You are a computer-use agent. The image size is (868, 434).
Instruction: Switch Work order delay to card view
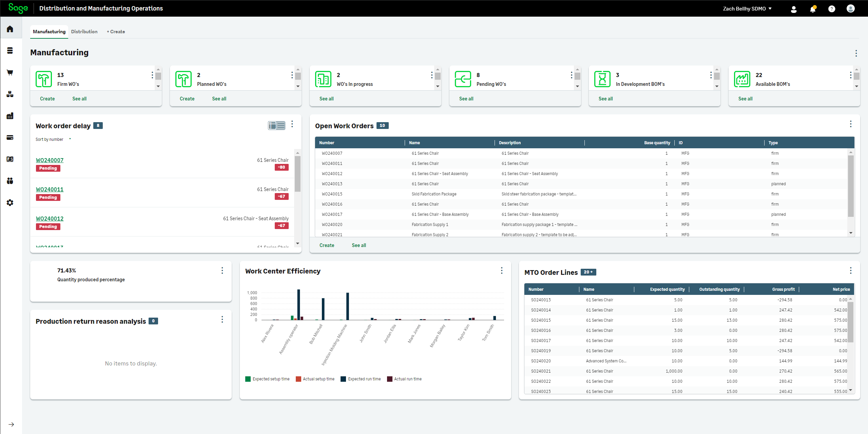(273, 125)
